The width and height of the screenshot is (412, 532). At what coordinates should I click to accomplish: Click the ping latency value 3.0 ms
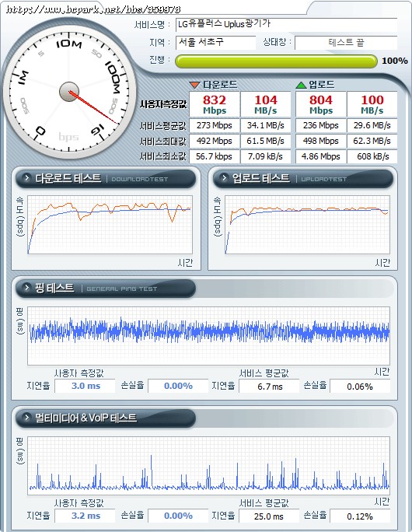[x=85, y=386]
